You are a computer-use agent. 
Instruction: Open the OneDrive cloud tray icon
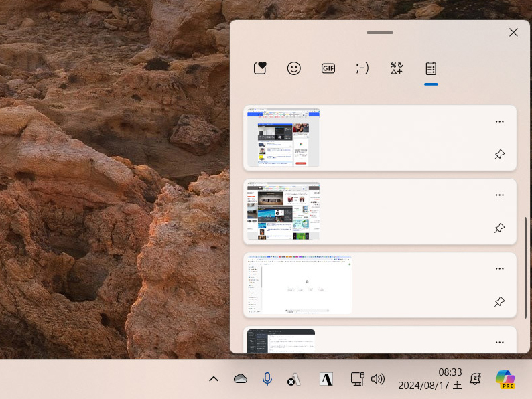[x=241, y=379]
